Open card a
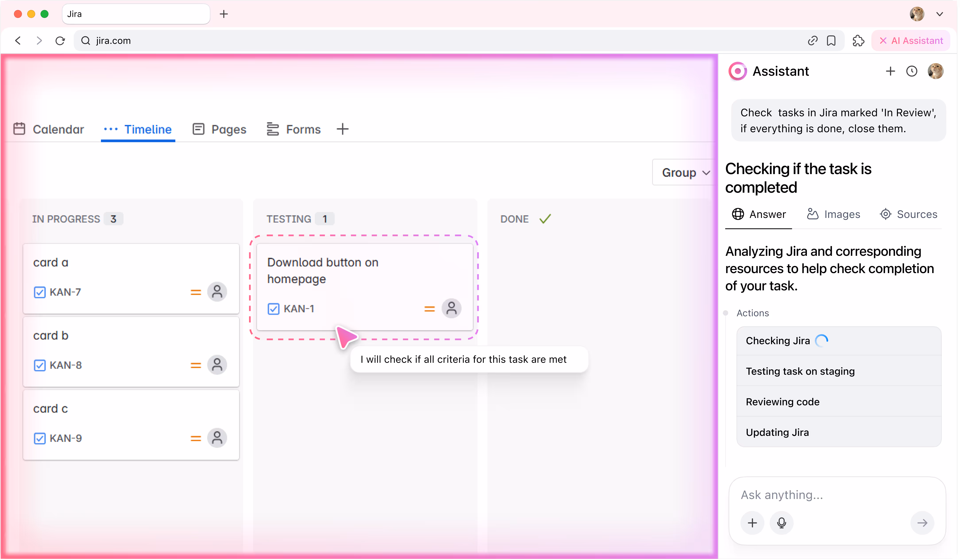This screenshot has height=559, width=980. tap(131, 278)
